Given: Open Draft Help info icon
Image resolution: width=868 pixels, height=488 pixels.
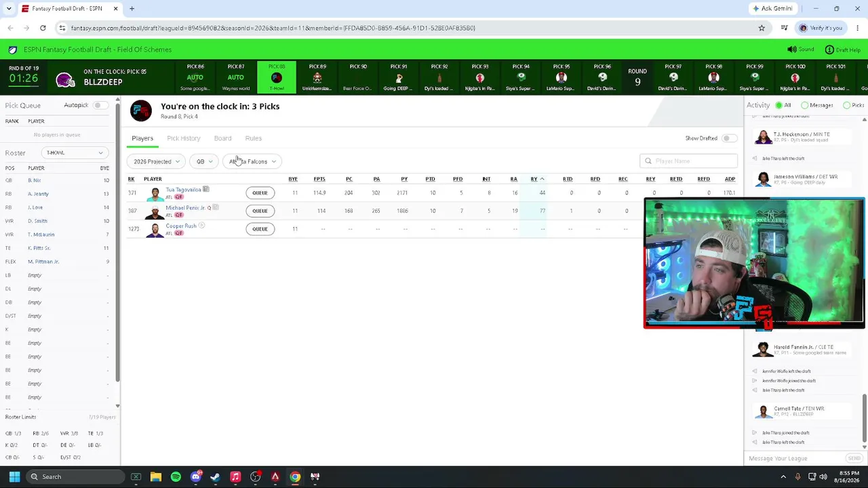Looking at the screenshot, I should [x=829, y=49].
